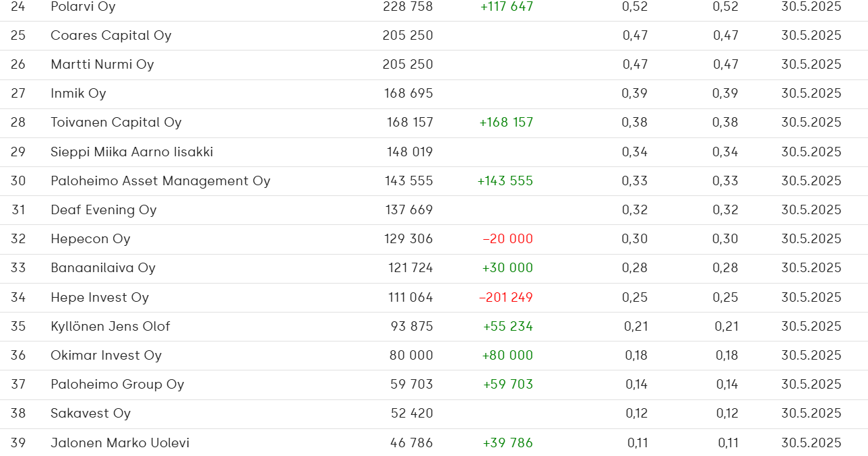
Task: Select the +168 157 change figure
Action: tap(506, 123)
